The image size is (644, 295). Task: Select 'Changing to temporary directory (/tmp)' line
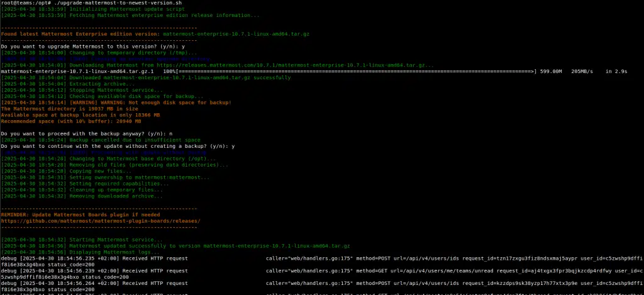click(x=99, y=53)
